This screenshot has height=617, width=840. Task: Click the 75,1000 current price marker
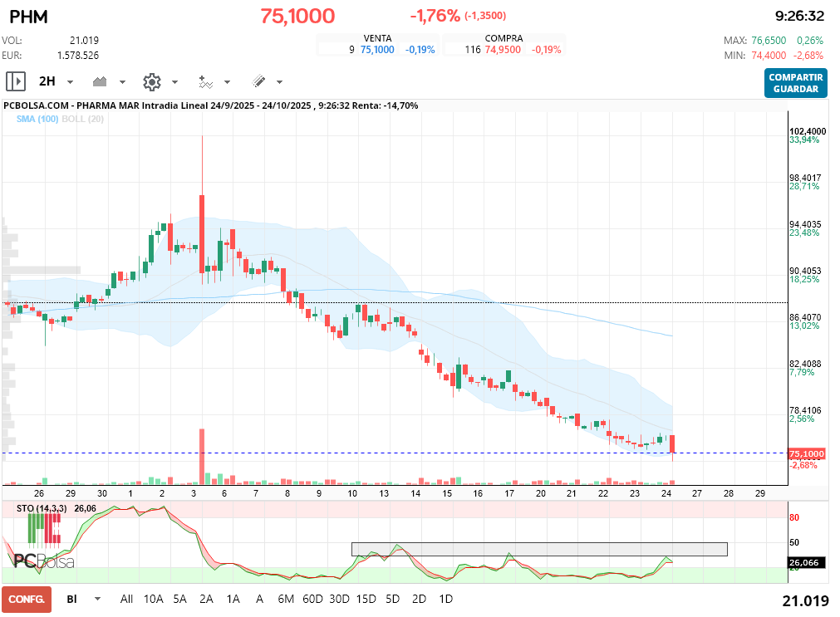click(x=806, y=454)
